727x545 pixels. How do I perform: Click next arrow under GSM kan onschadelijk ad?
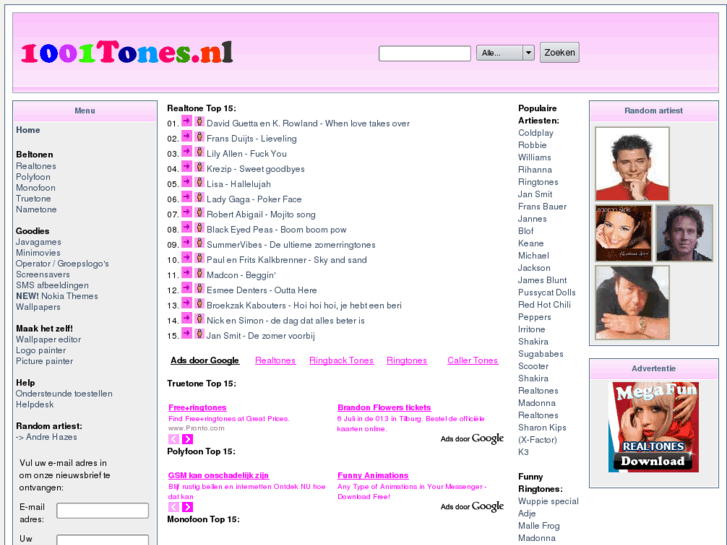tap(187, 507)
